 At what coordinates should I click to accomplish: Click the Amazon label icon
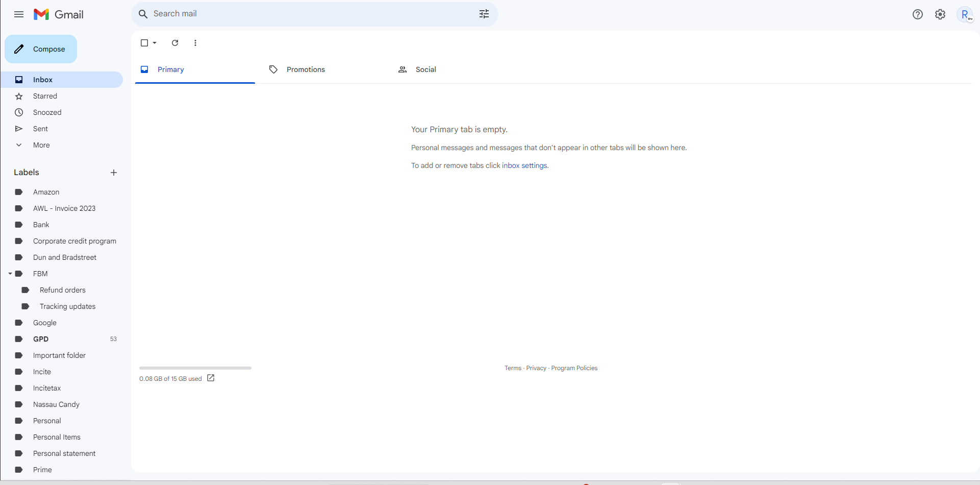pos(19,192)
